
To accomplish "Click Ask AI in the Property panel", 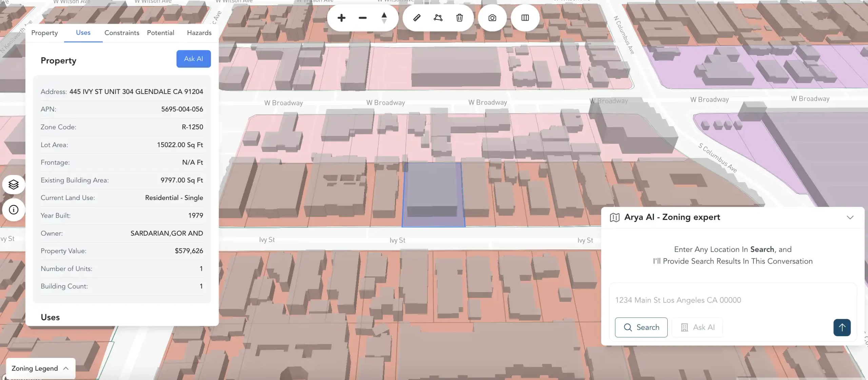I will click(x=193, y=59).
